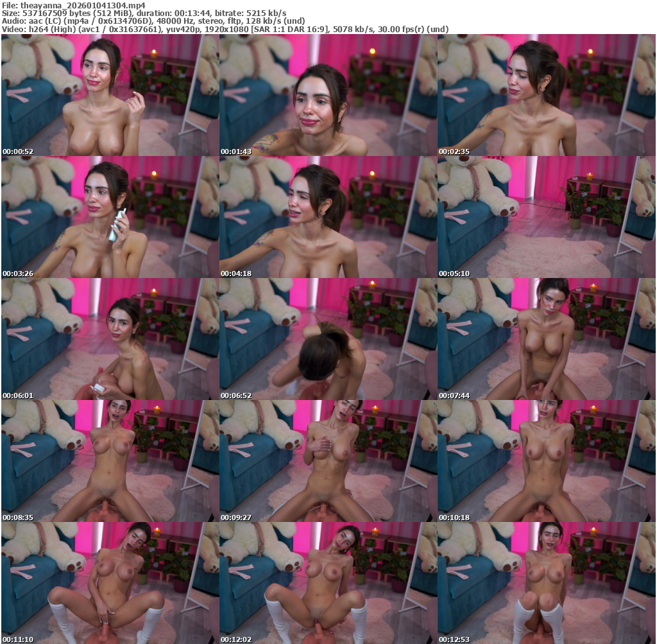The height and width of the screenshot is (644, 657).
Task: Pick the frame thumbnail stamped 00:10:18
Action: (547, 461)
